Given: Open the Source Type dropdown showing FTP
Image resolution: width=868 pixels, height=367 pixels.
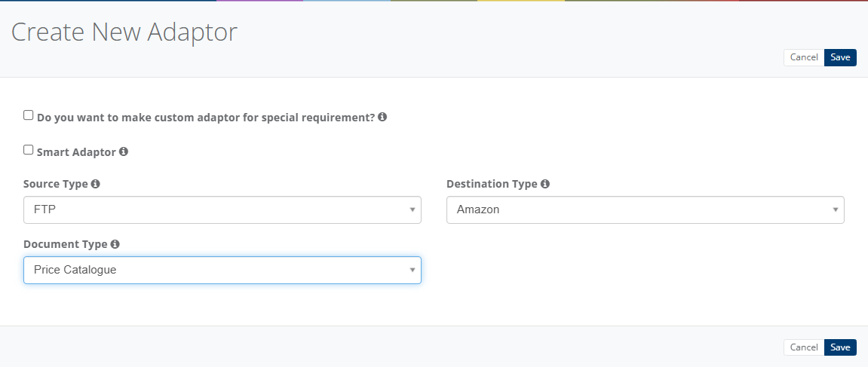Looking at the screenshot, I should coord(222,209).
